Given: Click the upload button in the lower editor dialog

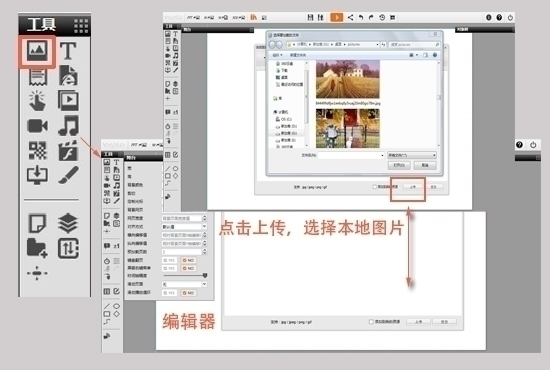Looking at the screenshot, I should click(x=418, y=322).
